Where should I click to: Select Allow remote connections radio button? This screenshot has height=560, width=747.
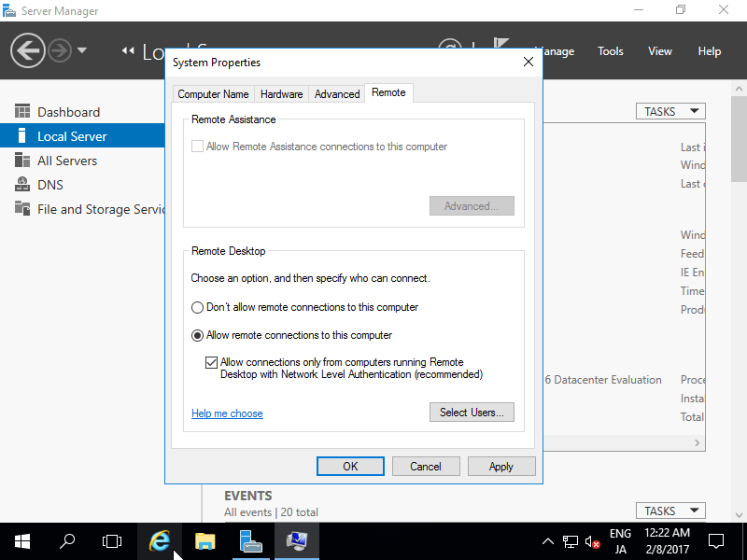197,335
